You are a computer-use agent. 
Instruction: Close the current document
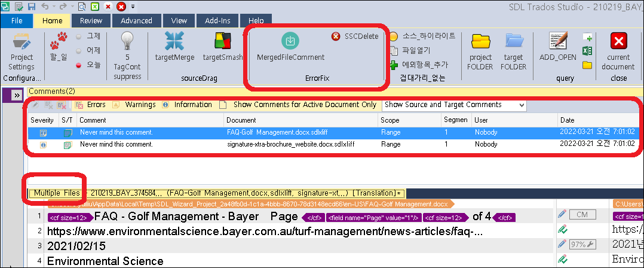pyautogui.click(x=618, y=52)
